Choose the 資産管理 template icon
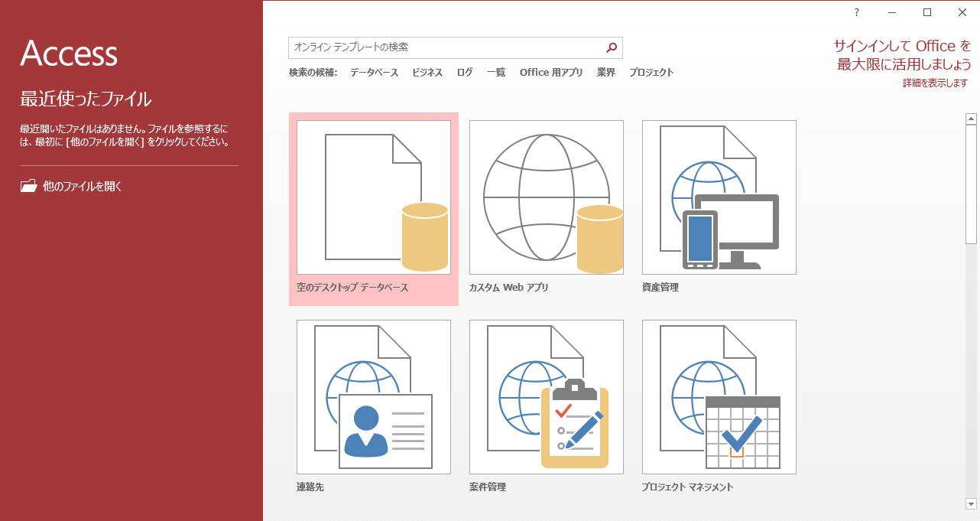The image size is (980, 521). (719, 197)
